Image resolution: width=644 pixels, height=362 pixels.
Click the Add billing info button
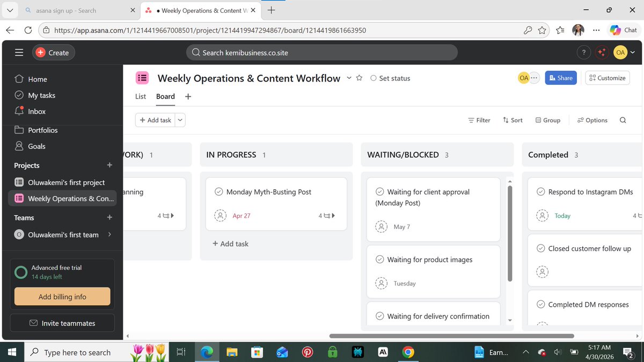click(x=62, y=296)
